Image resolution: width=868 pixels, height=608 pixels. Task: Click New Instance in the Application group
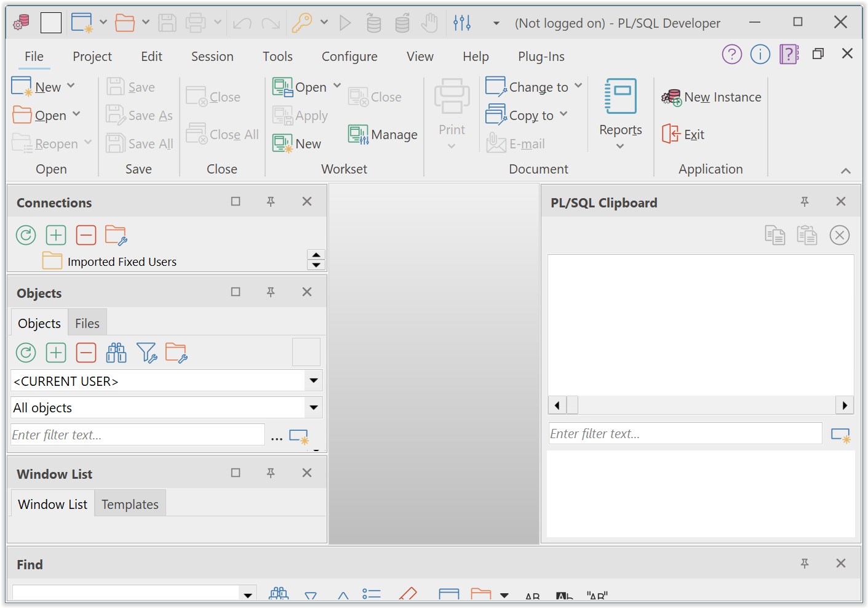point(711,97)
